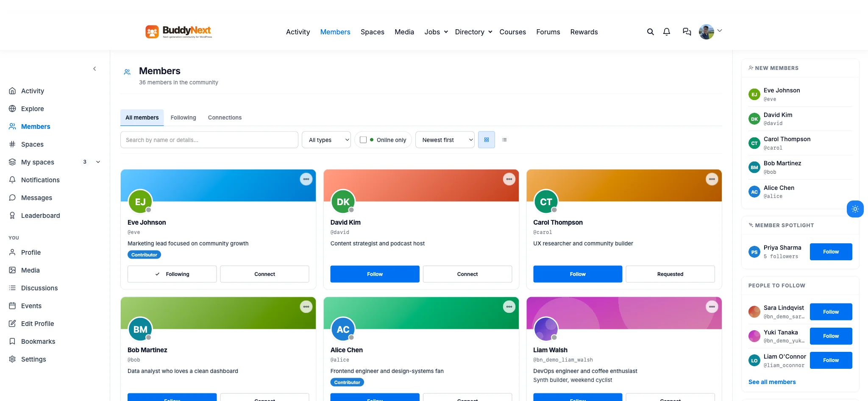Image resolution: width=868 pixels, height=401 pixels.
Task: Expand the My spaces section in the sidebar
Action: coord(98,162)
